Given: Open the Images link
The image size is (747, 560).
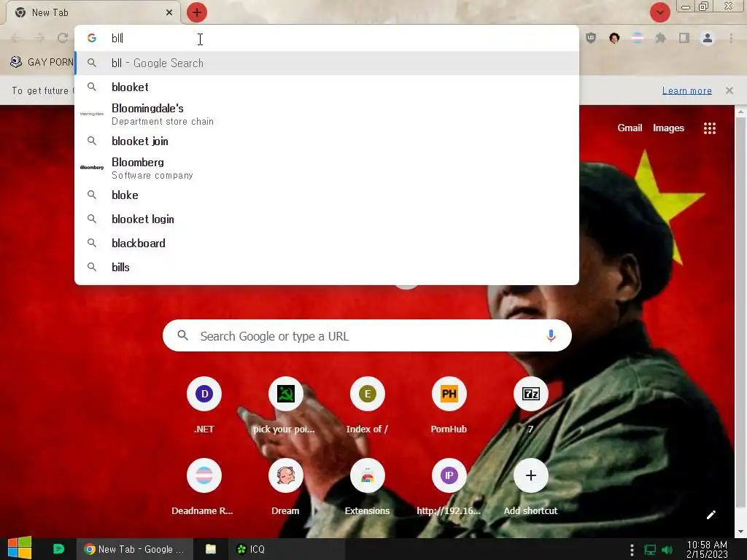Looking at the screenshot, I should pyautogui.click(x=668, y=128).
